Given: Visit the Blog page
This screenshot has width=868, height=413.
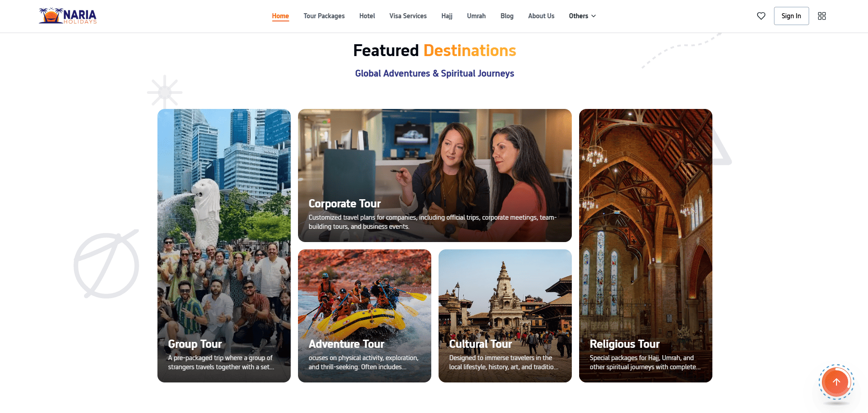Looking at the screenshot, I should coord(507,16).
